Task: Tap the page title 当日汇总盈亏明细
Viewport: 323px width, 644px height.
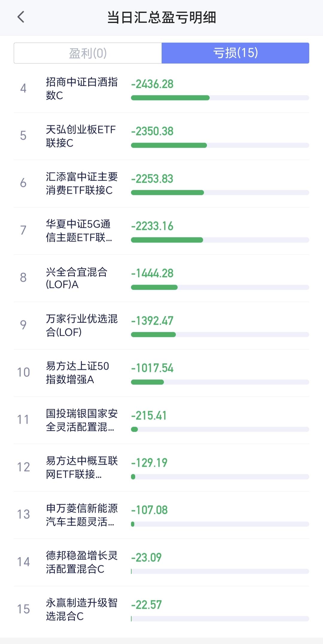Action: click(x=161, y=17)
